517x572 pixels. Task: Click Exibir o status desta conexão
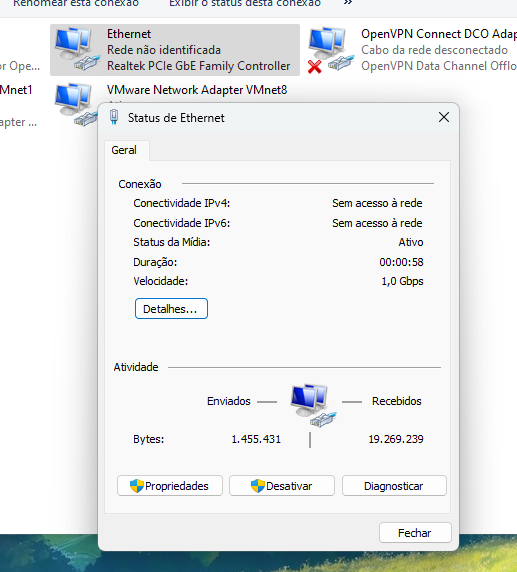(245, 3)
